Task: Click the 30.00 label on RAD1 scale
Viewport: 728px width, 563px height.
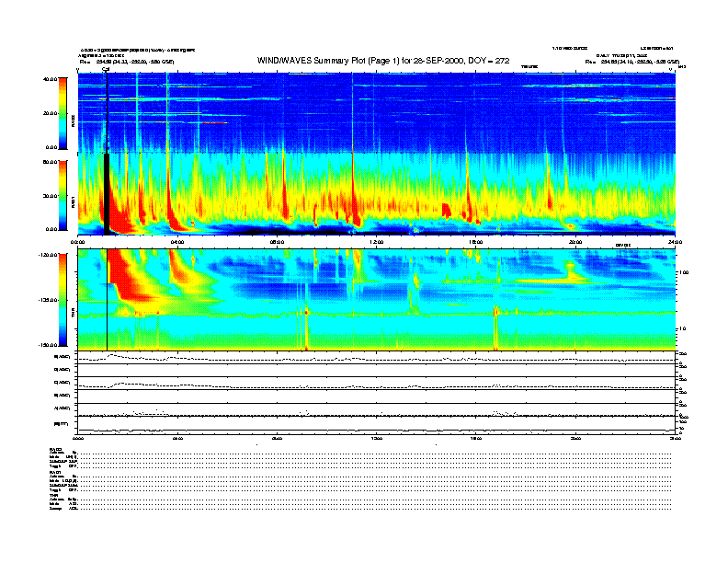Action: tap(50, 196)
